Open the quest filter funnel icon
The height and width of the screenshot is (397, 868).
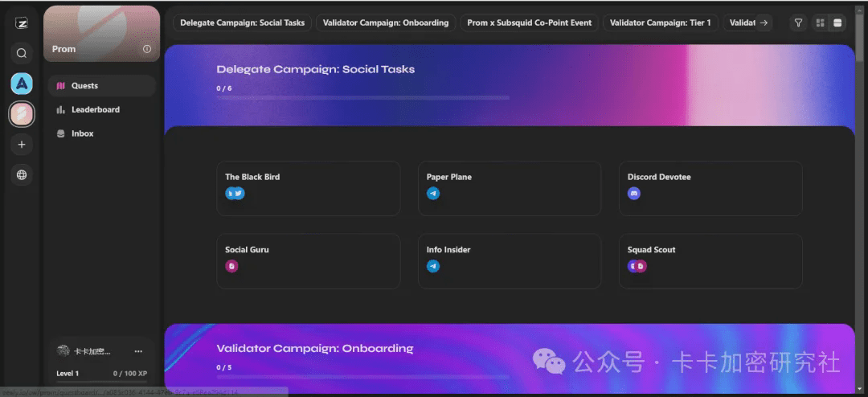click(798, 23)
